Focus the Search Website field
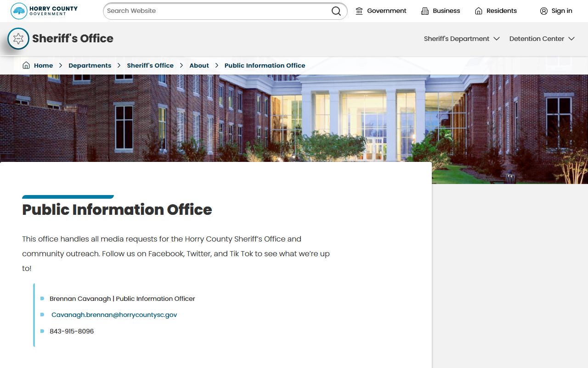This screenshot has height=368, width=588. click(x=225, y=11)
